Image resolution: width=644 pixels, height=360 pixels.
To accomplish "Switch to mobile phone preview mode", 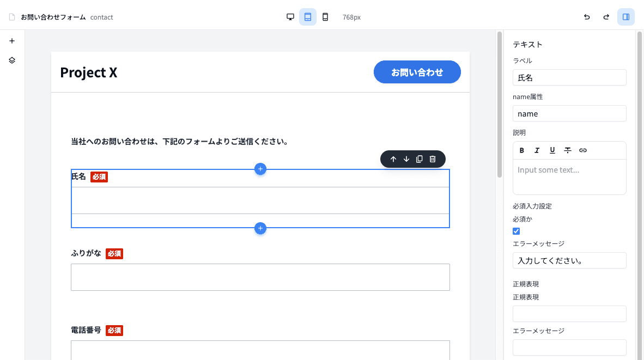I will (325, 17).
